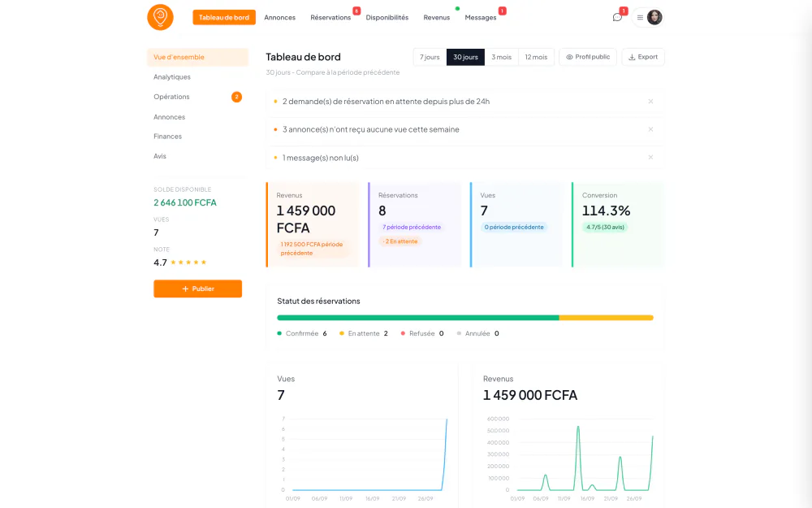812x508 pixels.
Task: Click the 0 période précédente badge
Action: point(514,227)
